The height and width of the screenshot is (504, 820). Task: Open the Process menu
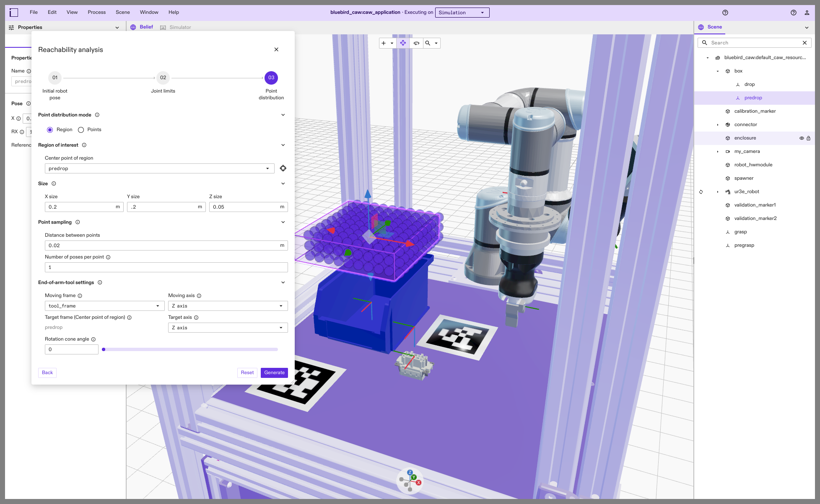(x=96, y=12)
